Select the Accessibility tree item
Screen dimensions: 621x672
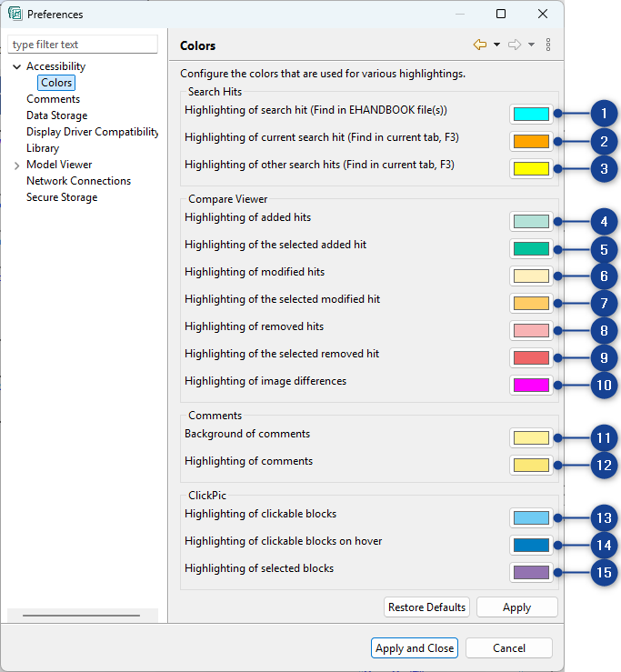(x=55, y=66)
